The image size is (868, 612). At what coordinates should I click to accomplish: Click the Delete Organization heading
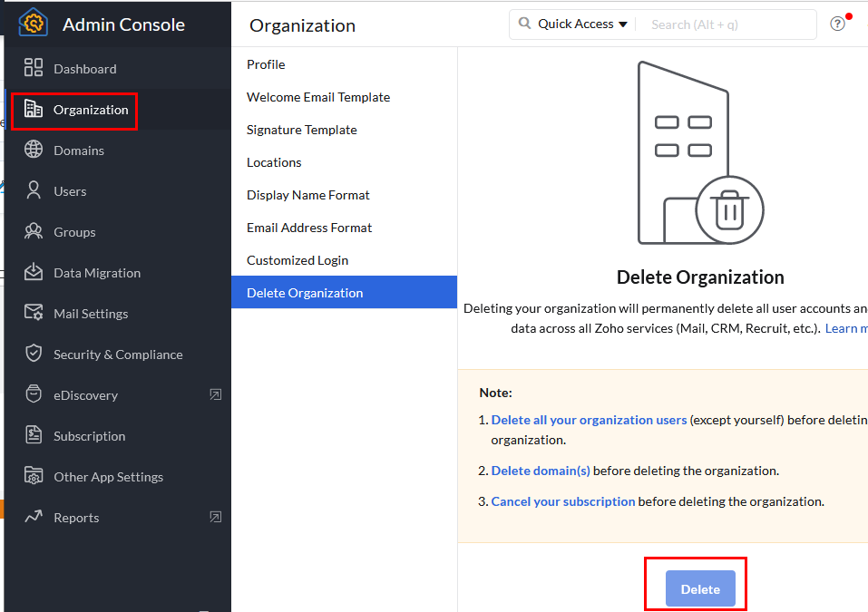700,277
